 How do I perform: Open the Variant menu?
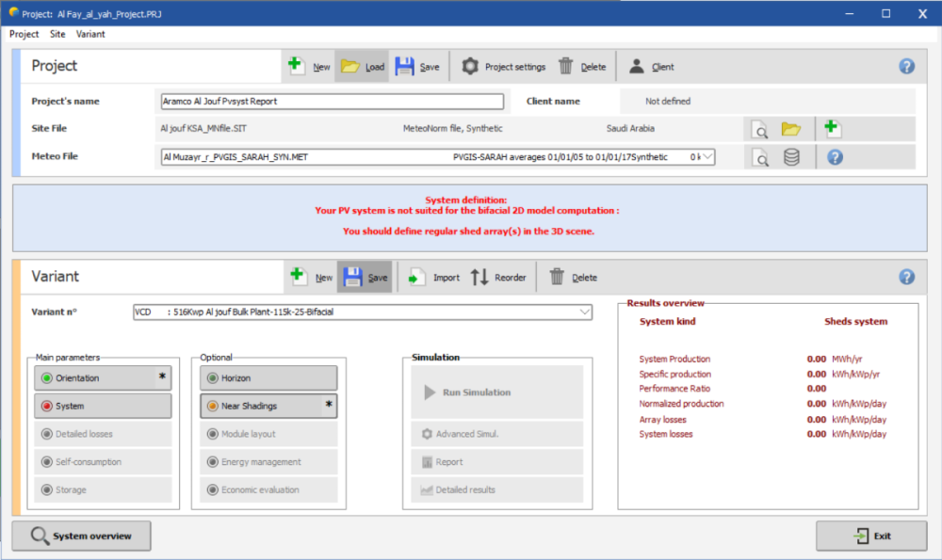90,34
